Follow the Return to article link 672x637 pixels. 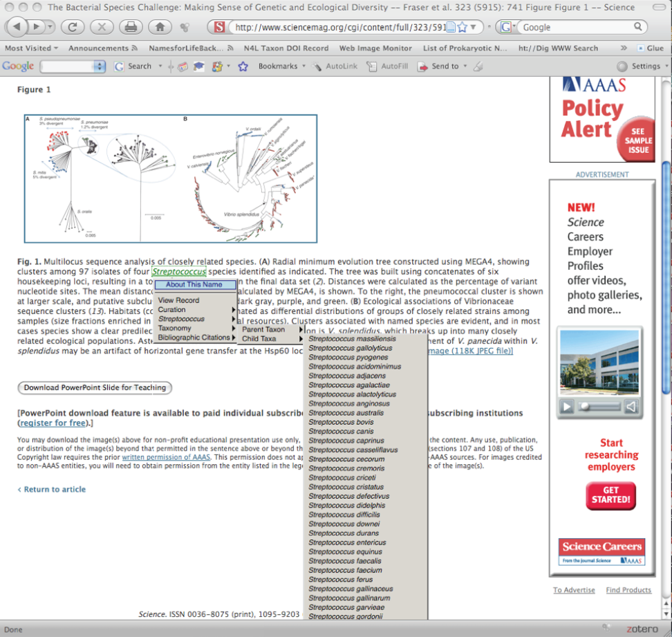click(x=55, y=489)
